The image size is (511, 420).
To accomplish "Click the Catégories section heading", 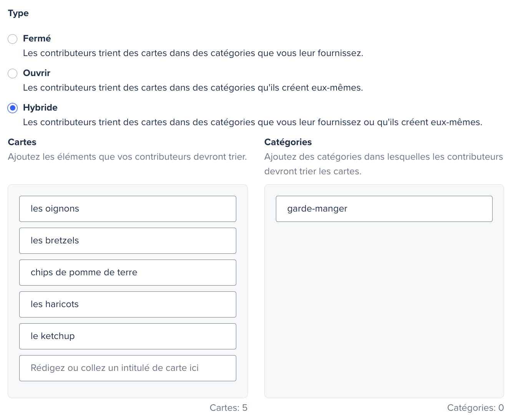I will pyautogui.click(x=288, y=142).
